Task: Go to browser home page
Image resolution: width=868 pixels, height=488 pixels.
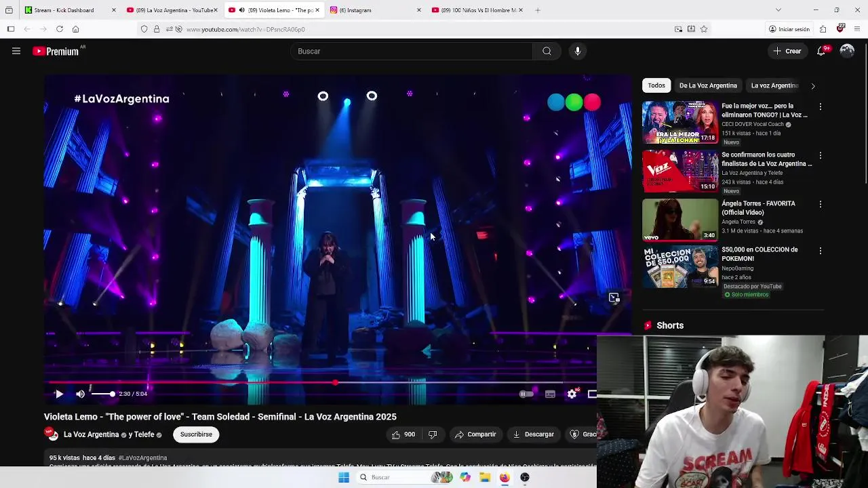Action: click(75, 29)
